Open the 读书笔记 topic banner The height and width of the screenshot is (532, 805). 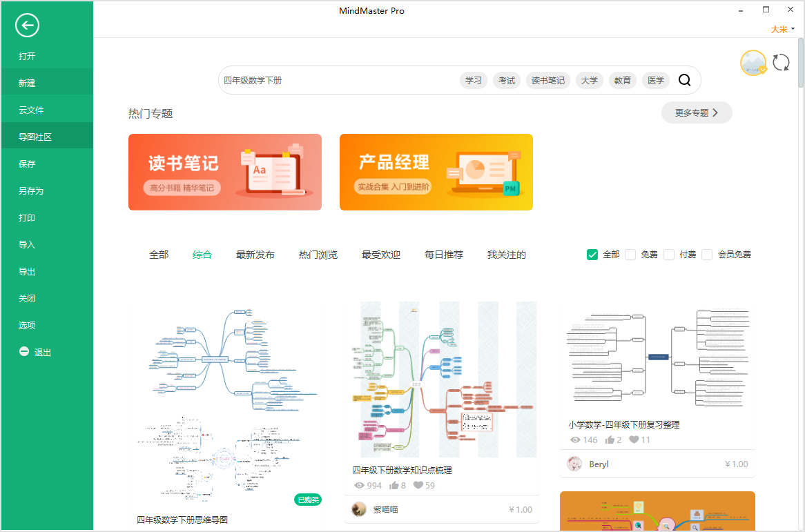[225, 172]
